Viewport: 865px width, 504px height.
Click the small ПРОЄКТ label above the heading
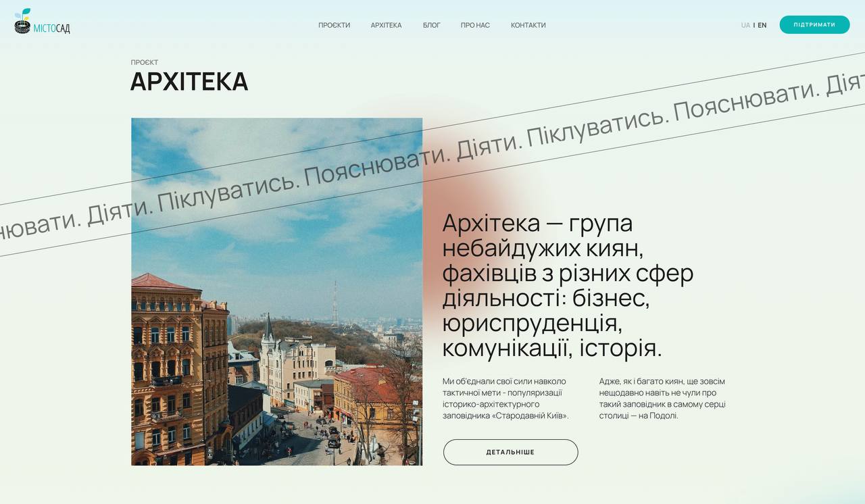(x=145, y=62)
